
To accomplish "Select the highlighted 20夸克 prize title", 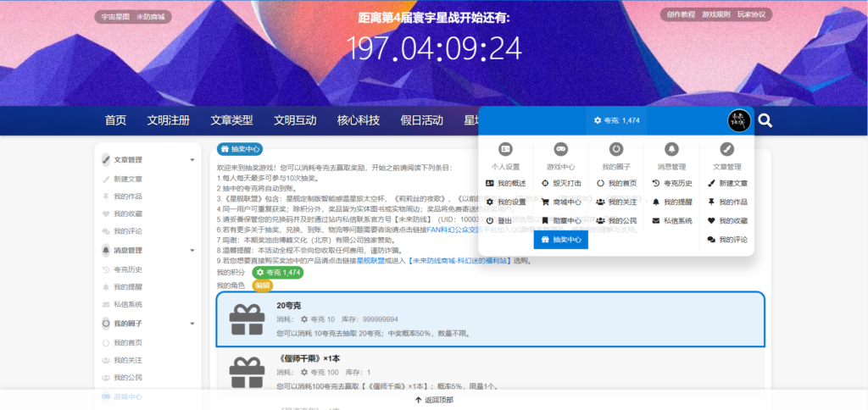I will click(289, 306).
